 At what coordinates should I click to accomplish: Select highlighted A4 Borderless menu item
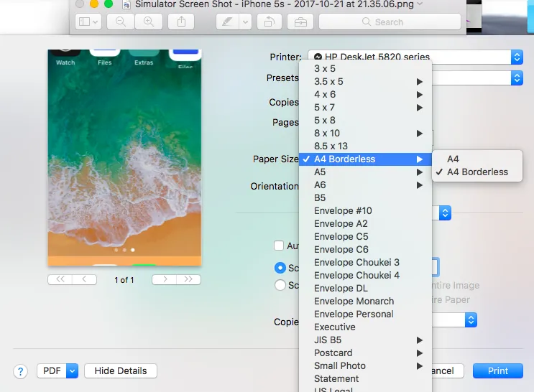tap(365, 159)
